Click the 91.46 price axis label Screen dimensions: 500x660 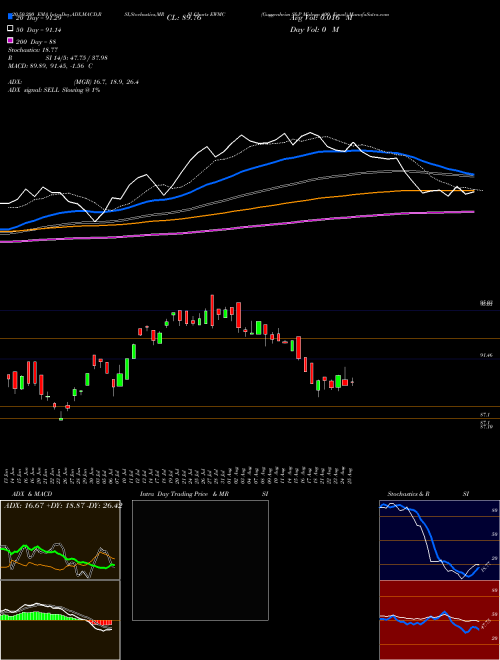(486, 355)
